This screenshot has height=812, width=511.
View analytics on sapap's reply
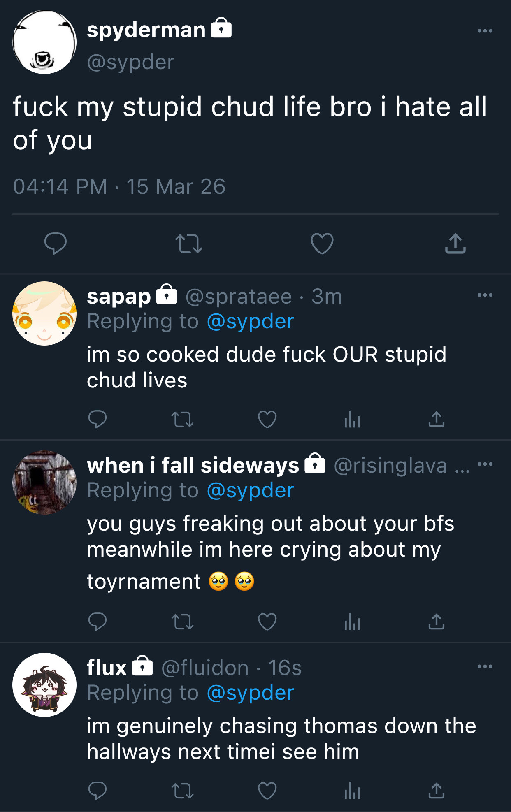tap(352, 420)
